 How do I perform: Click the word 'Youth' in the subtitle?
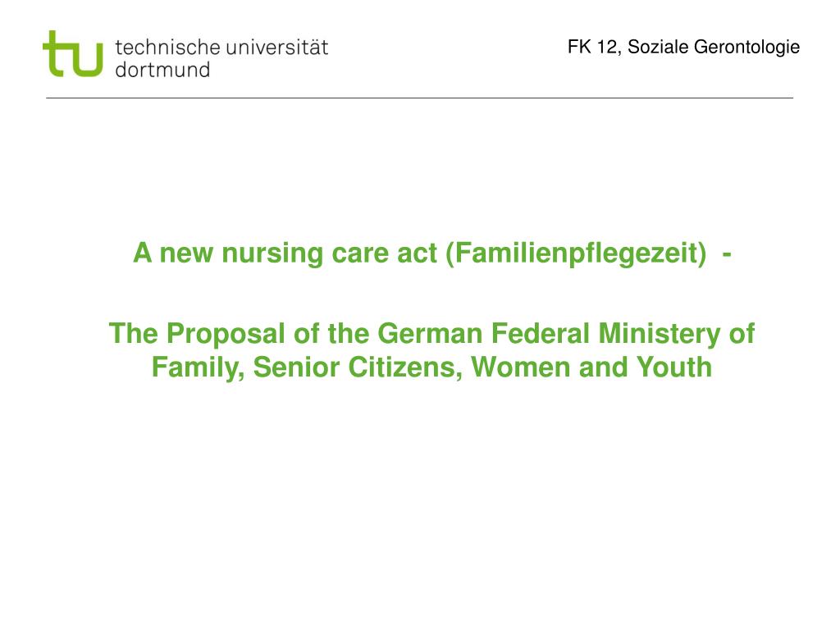(674, 367)
